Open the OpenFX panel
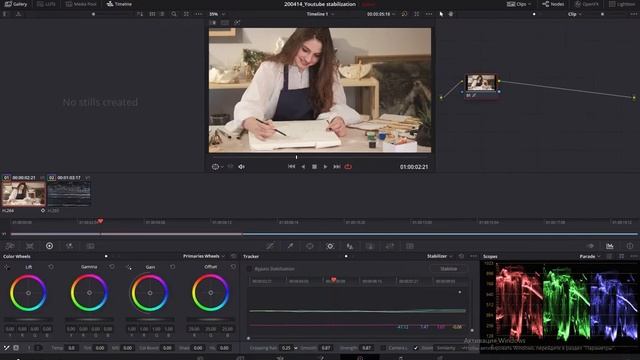 pyautogui.click(x=587, y=4)
